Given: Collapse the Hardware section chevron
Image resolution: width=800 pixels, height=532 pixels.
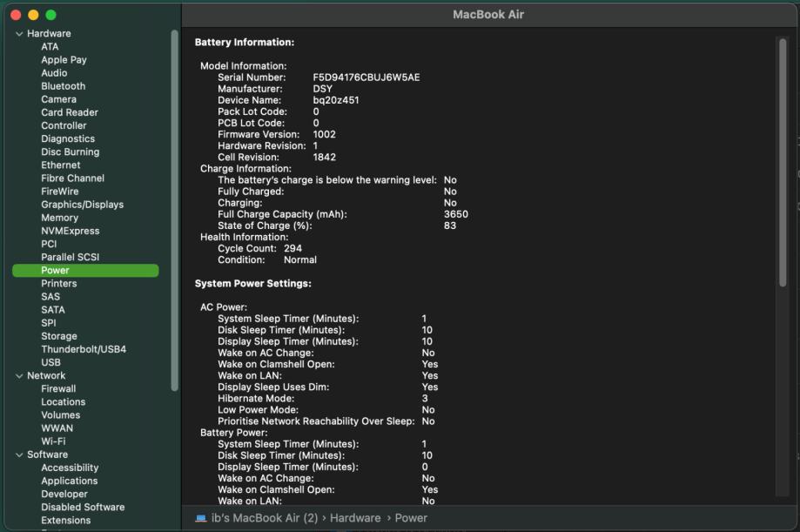Looking at the screenshot, I should pos(19,34).
